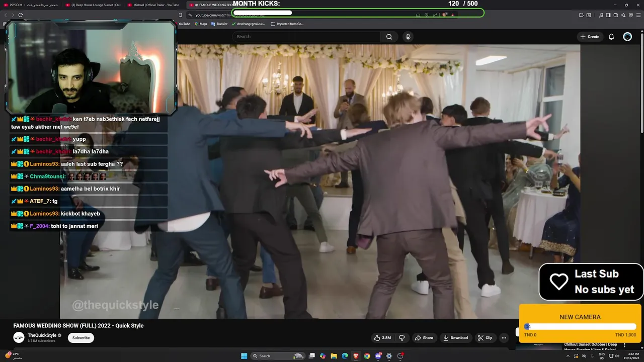Click the Windows taskbar Search box
Screen dimensions: 644x362
(x=278, y=356)
